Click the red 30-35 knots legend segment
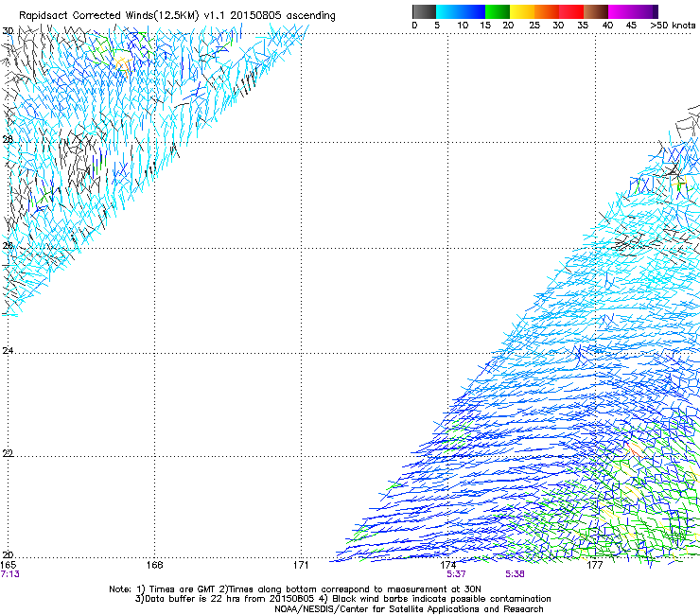This screenshot has height=615, width=700. 571,11
